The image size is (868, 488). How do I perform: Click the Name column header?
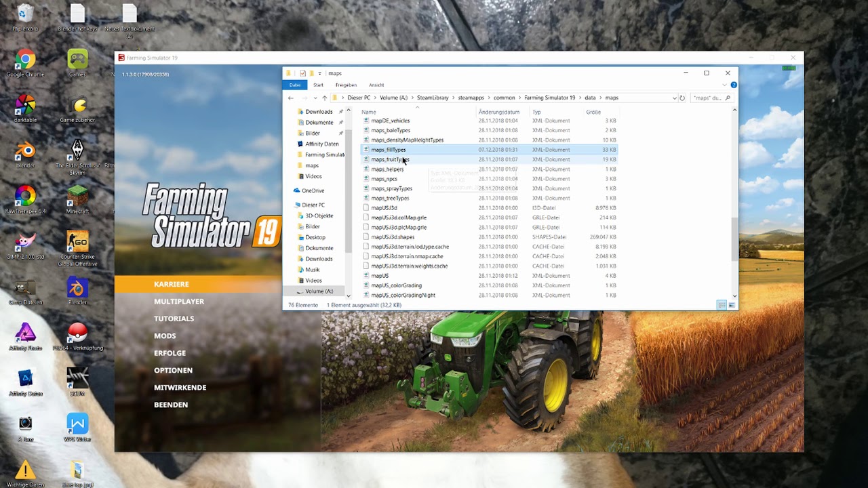[x=369, y=112]
